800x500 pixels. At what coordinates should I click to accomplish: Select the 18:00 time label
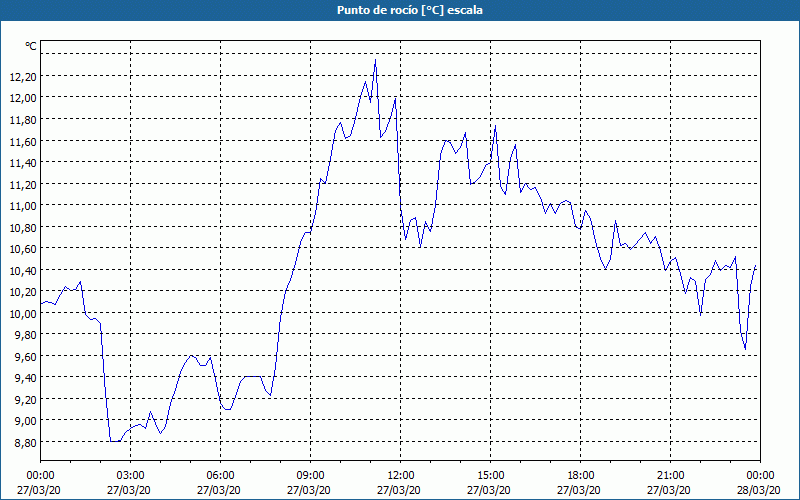point(581,476)
